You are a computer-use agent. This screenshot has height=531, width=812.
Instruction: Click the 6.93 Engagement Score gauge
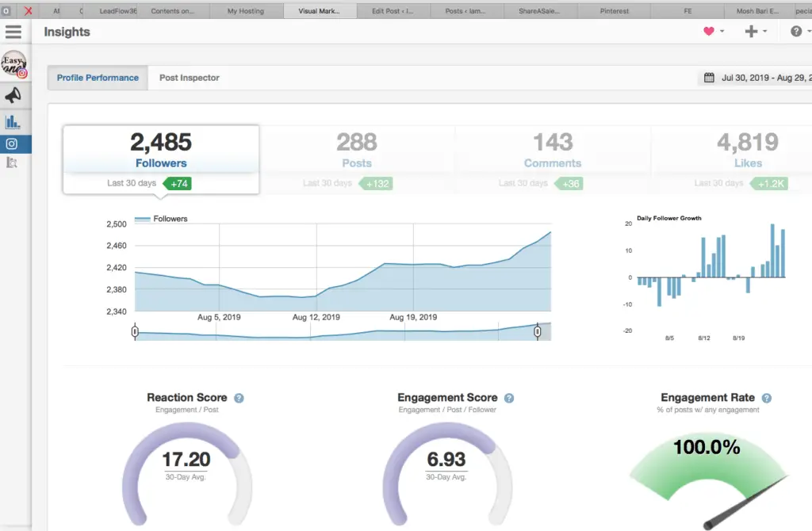(447, 474)
